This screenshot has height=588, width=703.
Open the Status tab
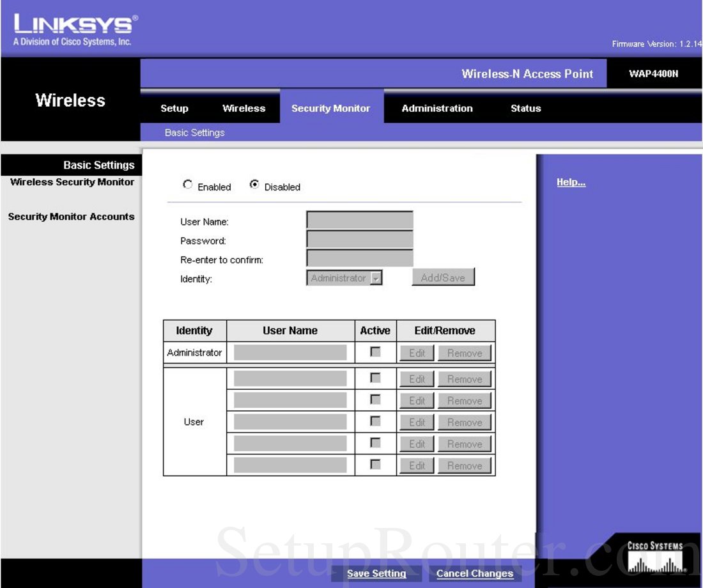526,108
